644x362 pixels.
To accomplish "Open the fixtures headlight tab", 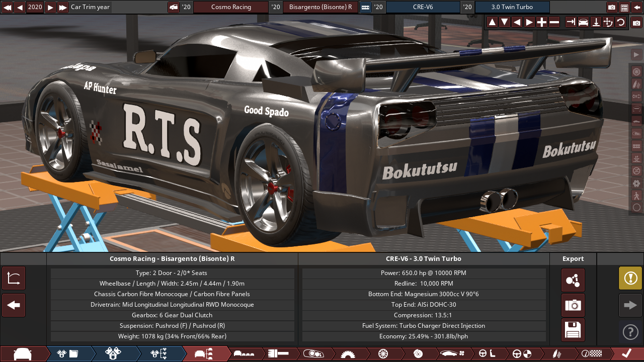I will (313, 353).
